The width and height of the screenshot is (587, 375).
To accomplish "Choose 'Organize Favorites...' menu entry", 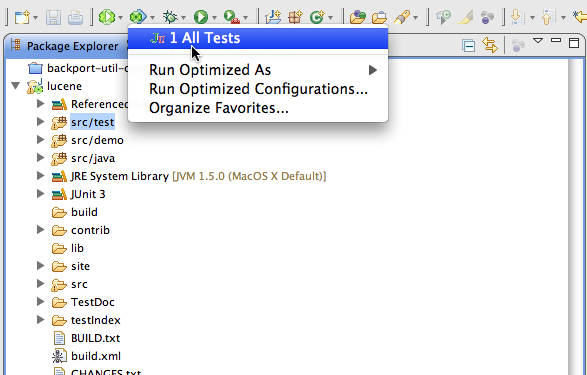I will pyautogui.click(x=258, y=108).
